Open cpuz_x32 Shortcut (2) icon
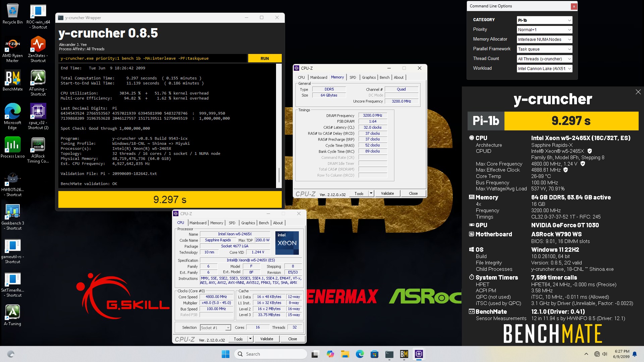Viewport: 644px width, 362px height. 38,117
